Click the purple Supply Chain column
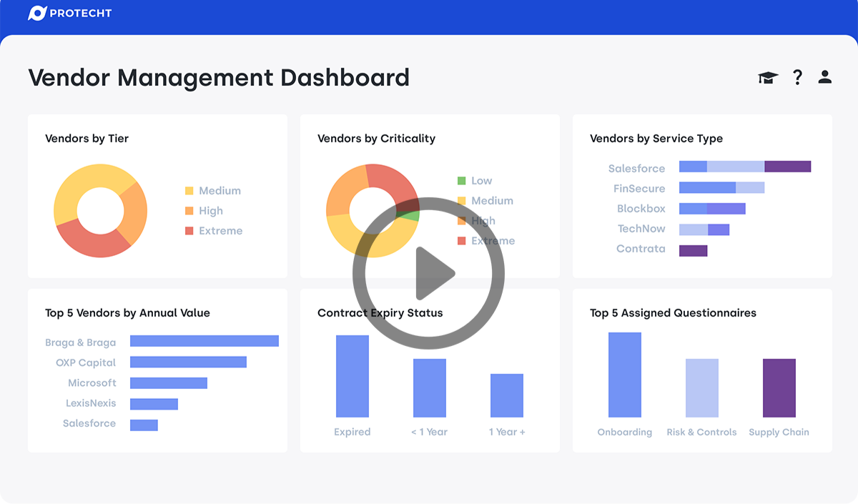 (779, 388)
